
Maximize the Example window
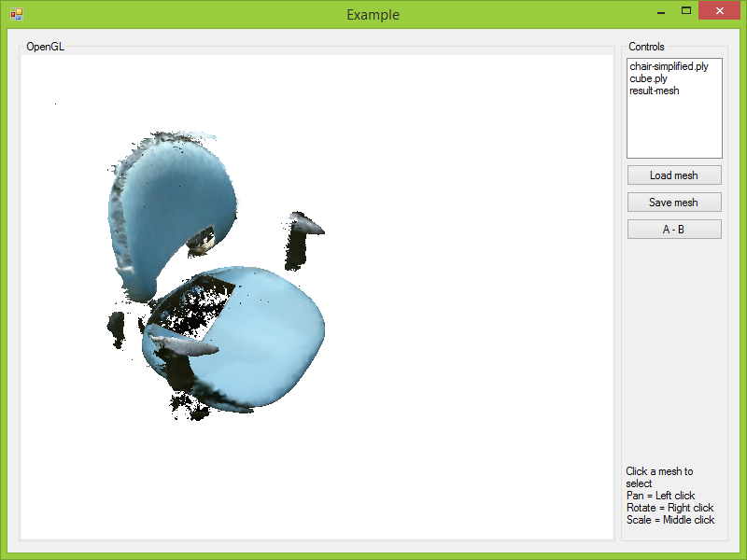click(x=686, y=11)
